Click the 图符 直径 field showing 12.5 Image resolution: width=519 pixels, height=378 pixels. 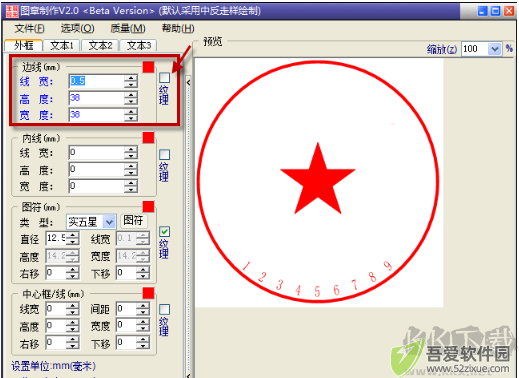pyautogui.click(x=56, y=238)
